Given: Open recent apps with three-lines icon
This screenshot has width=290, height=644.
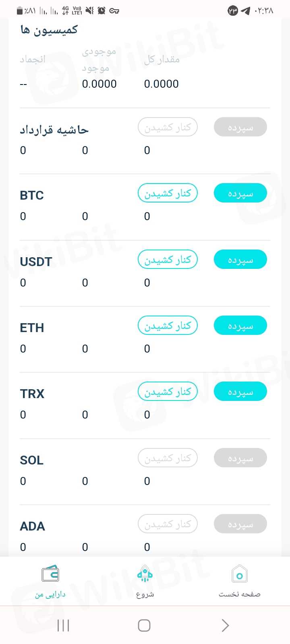Looking at the screenshot, I should tap(63, 625).
